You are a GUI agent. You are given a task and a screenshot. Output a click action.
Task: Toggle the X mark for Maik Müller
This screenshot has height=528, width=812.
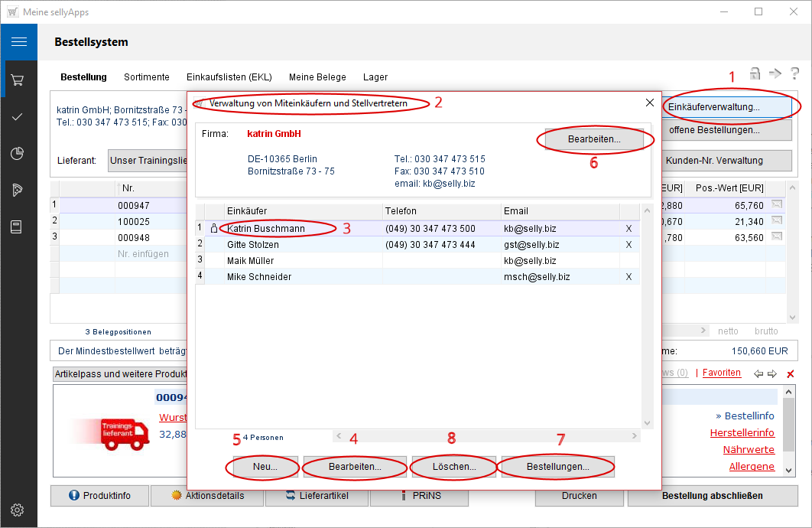[x=628, y=261]
